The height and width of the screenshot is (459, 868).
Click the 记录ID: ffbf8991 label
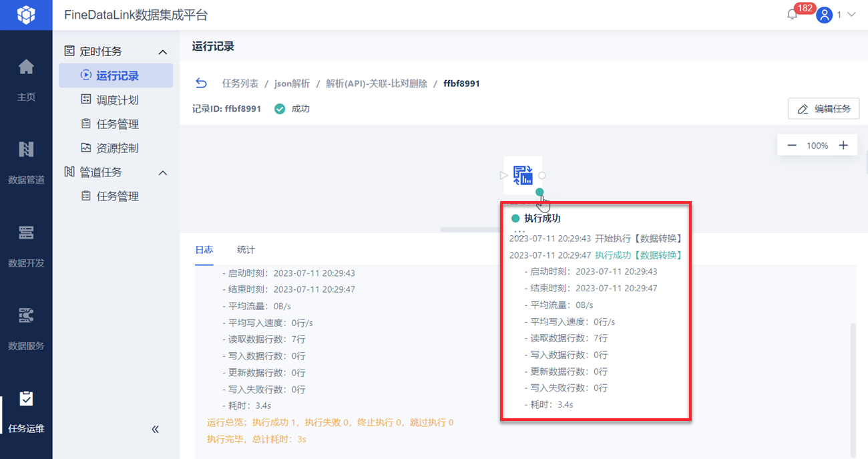(226, 108)
